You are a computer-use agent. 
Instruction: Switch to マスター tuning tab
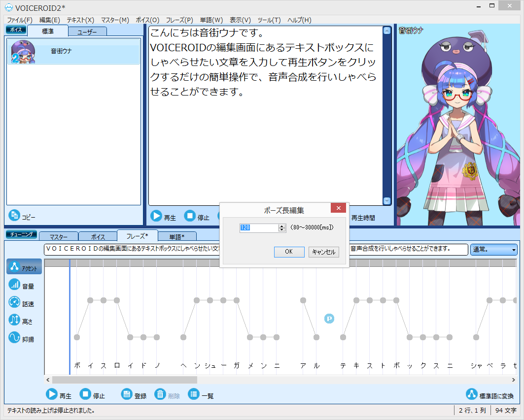click(x=59, y=236)
